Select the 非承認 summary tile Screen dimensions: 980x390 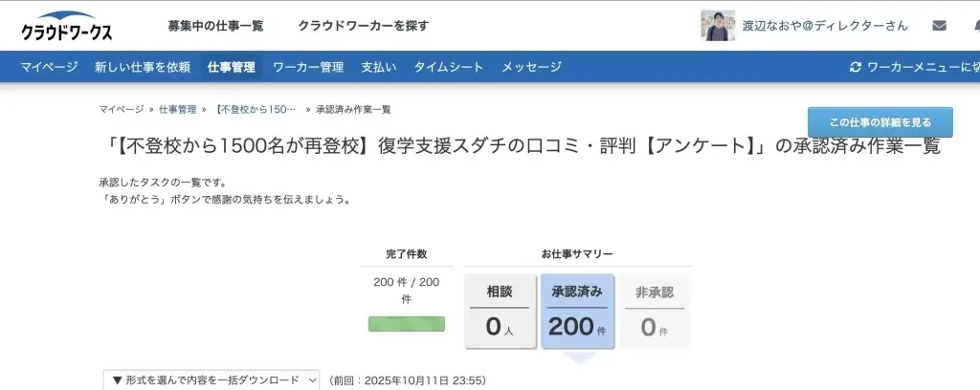pyautogui.click(x=655, y=311)
